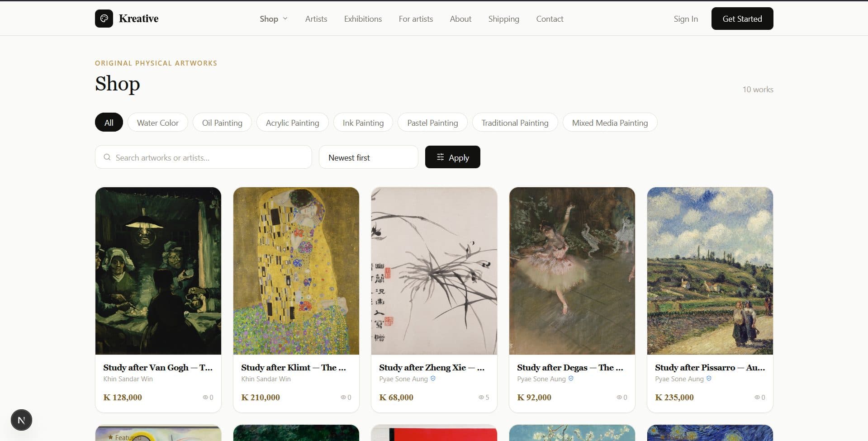Filter by Pastel Painting category

click(x=432, y=122)
